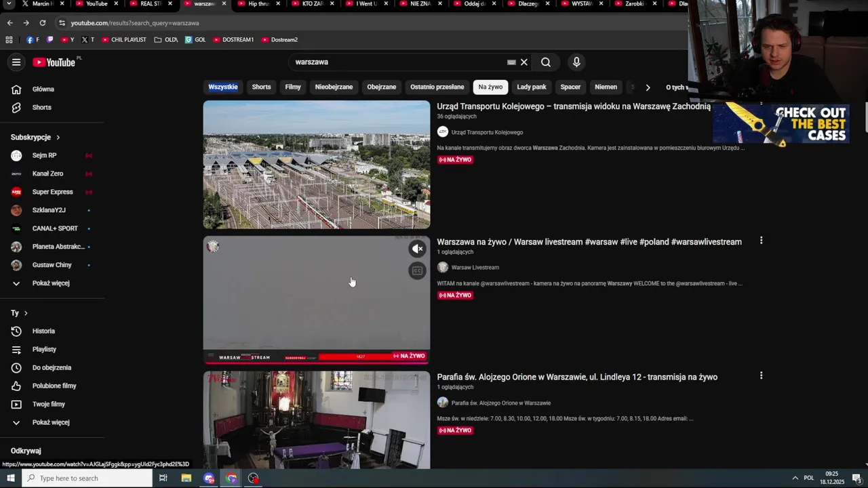
Task: Open Polubione filmy liked videos
Action: click(54, 386)
